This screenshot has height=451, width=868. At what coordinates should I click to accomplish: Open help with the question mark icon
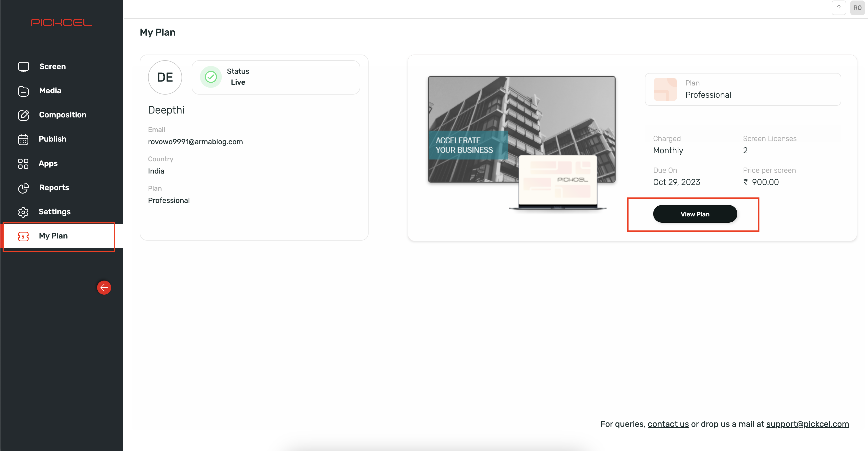[839, 8]
